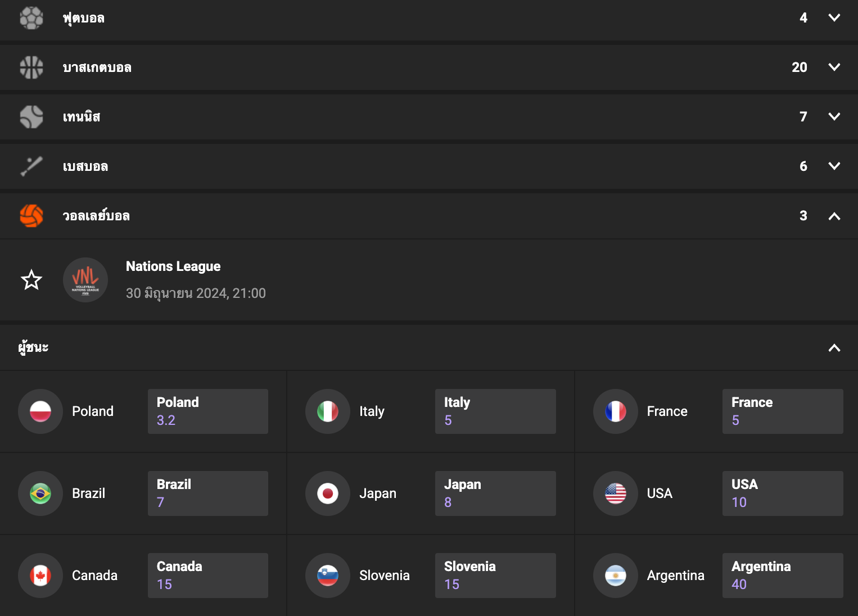Bet on Brazil at odds 7
Screen dimensions: 858x616
point(208,493)
